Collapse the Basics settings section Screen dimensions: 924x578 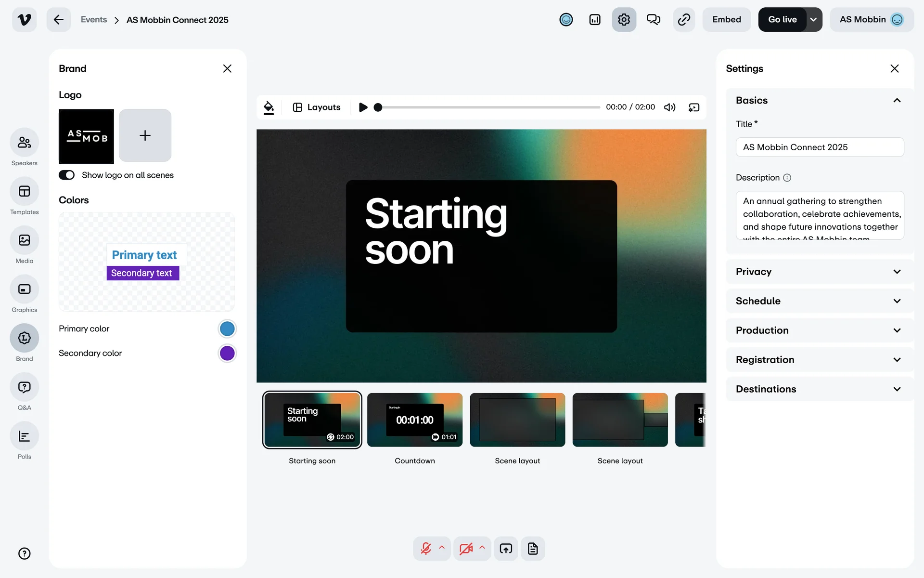pyautogui.click(x=896, y=100)
